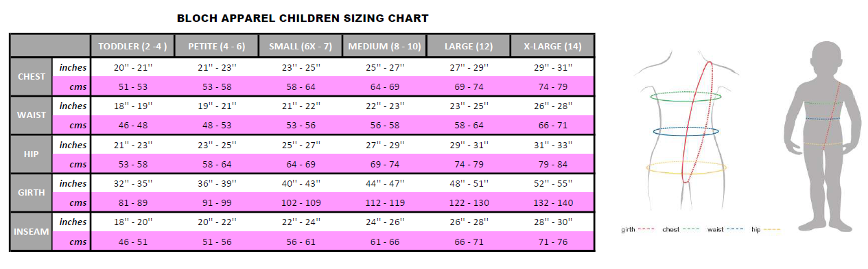
Task: Click the INSEAM row label
Action: tap(32, 231)
